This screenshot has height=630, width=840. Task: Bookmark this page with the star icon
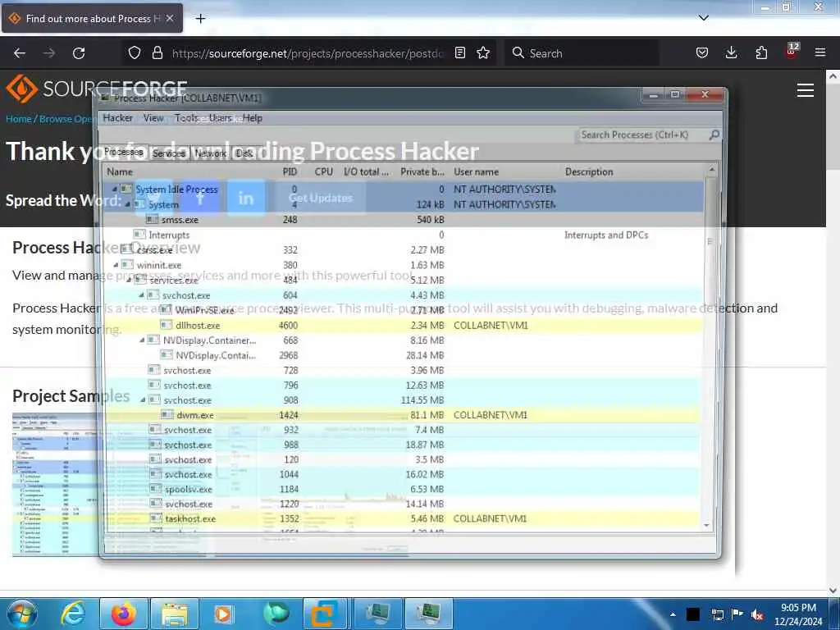(483, 53)
